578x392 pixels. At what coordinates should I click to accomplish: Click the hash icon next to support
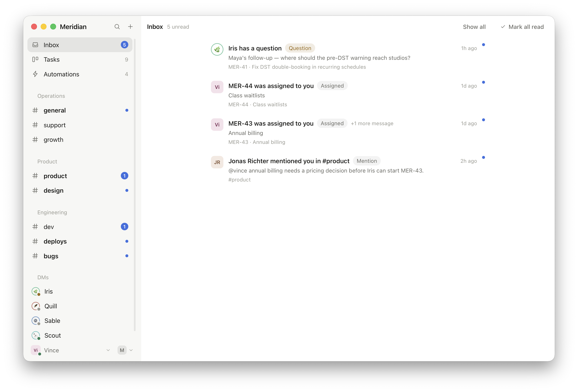point(35,125)
